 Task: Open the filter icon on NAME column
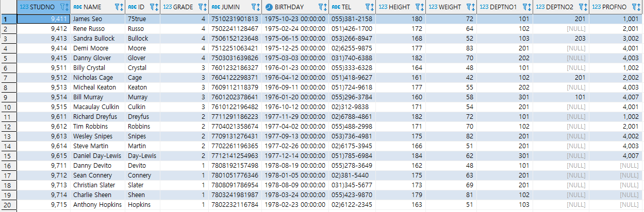[117, 7]
